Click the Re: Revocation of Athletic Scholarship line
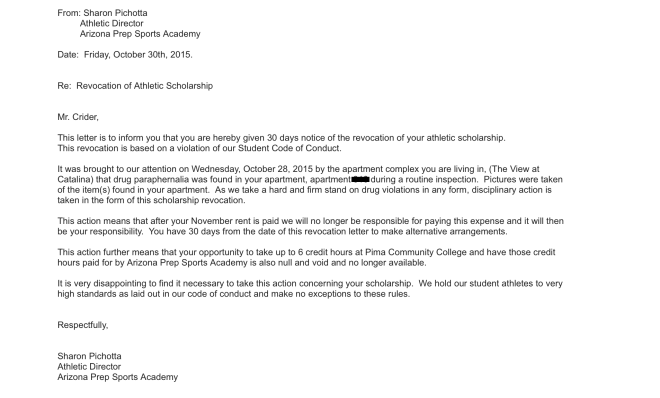Image resolution: width=660 pixels, height=398 pixels. coord(135,86)
